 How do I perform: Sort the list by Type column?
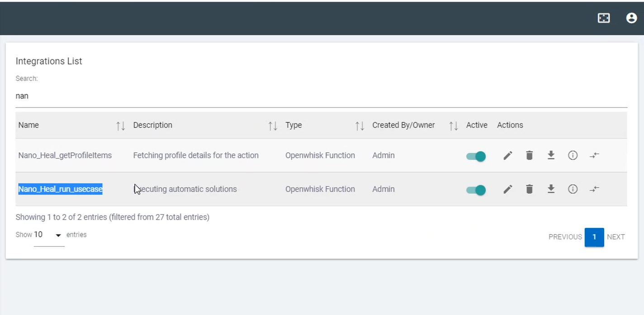coord(360,126)
